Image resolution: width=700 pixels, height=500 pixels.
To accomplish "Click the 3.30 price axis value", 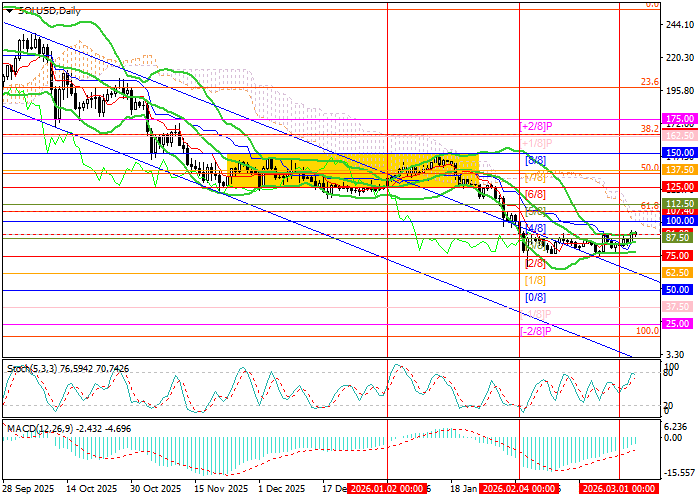I will click(x=675, y=354).
